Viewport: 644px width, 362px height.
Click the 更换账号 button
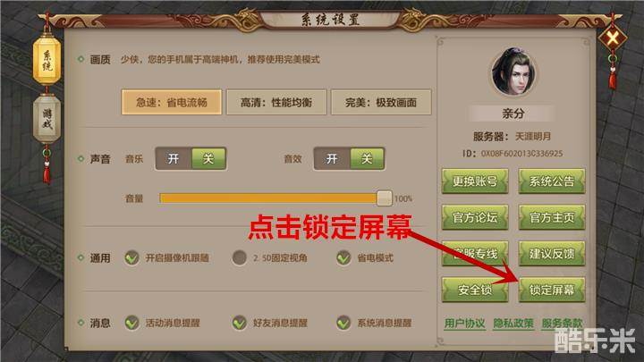click(x=475, y=181)
